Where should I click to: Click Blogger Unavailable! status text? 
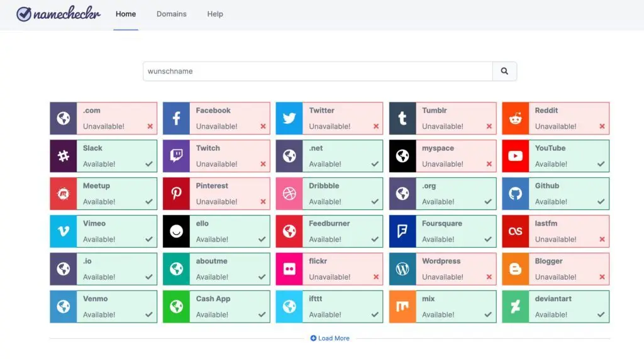555,277
